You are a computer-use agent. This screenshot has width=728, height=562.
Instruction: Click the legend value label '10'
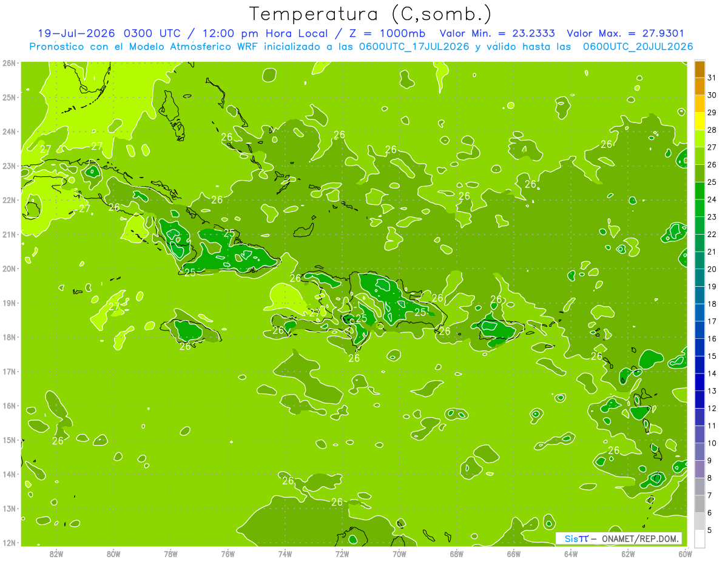point(712,443)
